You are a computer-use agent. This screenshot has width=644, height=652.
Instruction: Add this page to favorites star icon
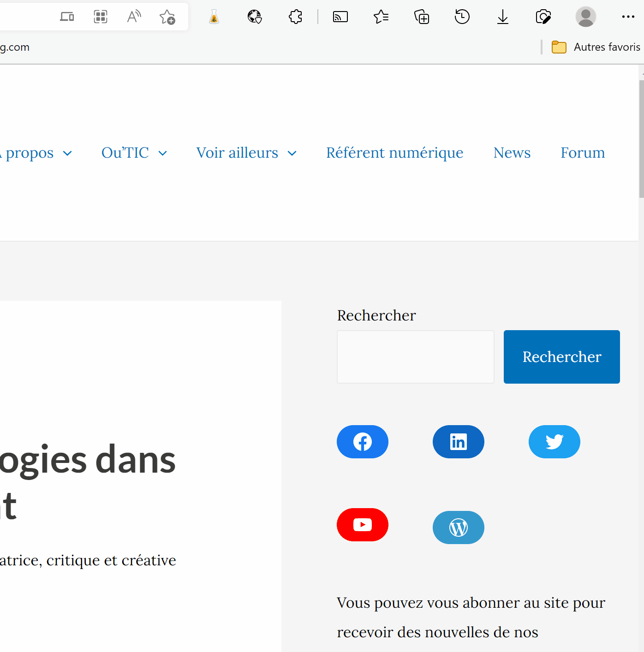(167, 17)
